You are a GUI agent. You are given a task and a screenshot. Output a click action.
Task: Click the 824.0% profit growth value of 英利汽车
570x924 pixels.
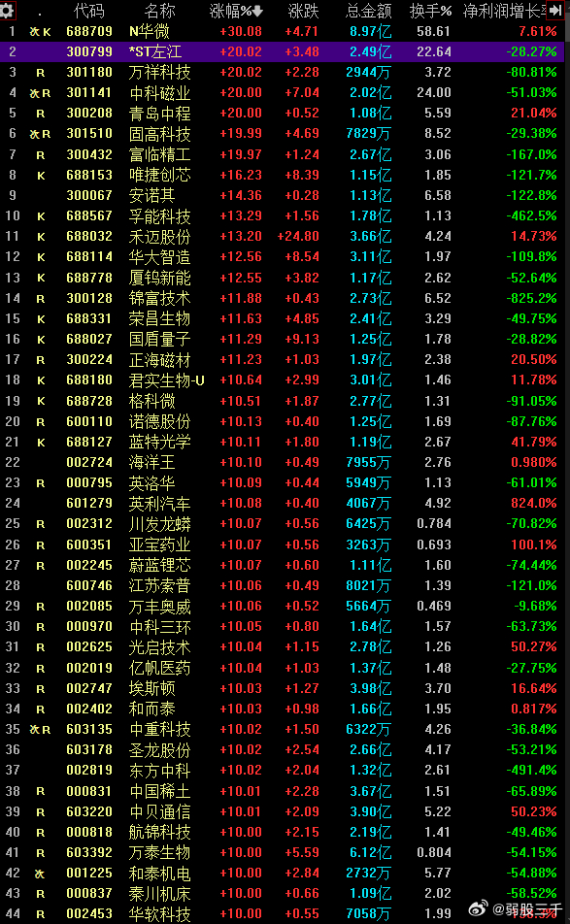coord(534,503)
